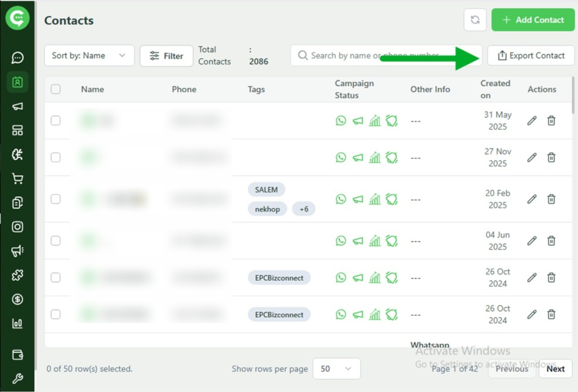Viewport: 578px width, 392px height.
Task: Edit the contact created 20 Feb 2025
Action: pos(532,199)
